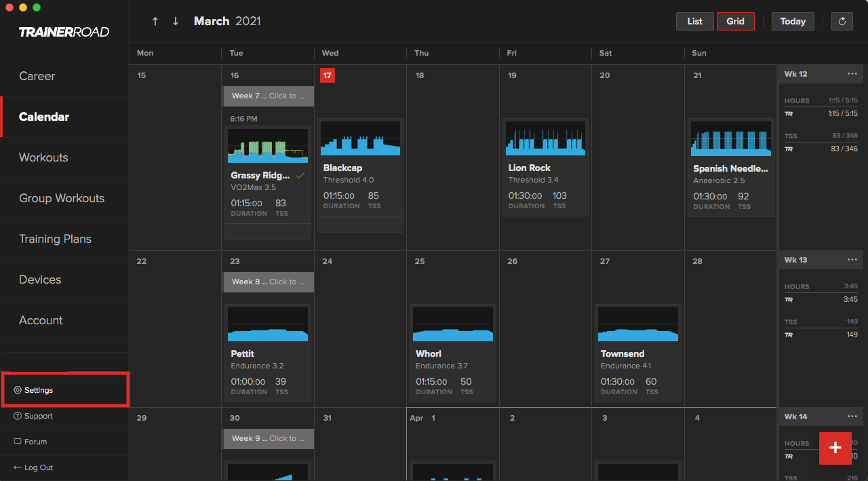Screen dimensions: 868x481
Task: Click the Lion Rock workout title
Action: tap(529, 168)
